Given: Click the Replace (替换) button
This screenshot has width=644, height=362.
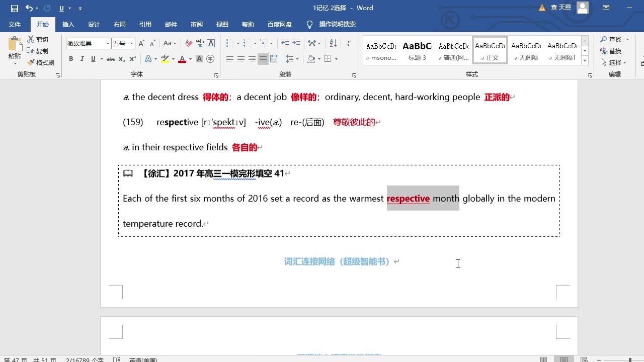Looking at the screenshot, I should coord(610,51).
